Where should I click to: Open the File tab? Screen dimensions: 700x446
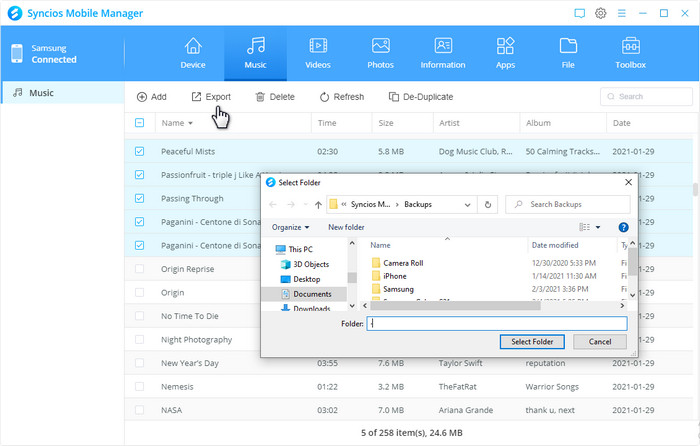pos(568,54)
